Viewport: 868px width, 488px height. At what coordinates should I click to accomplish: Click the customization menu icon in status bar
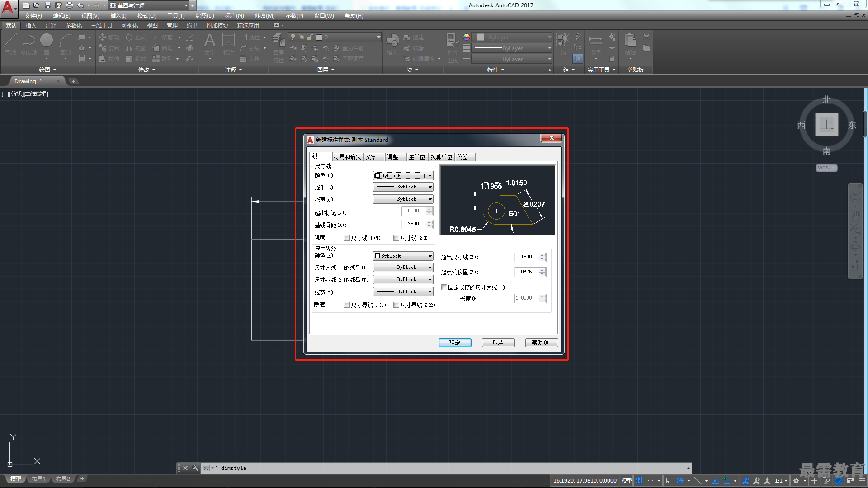(x=862, y=481)
